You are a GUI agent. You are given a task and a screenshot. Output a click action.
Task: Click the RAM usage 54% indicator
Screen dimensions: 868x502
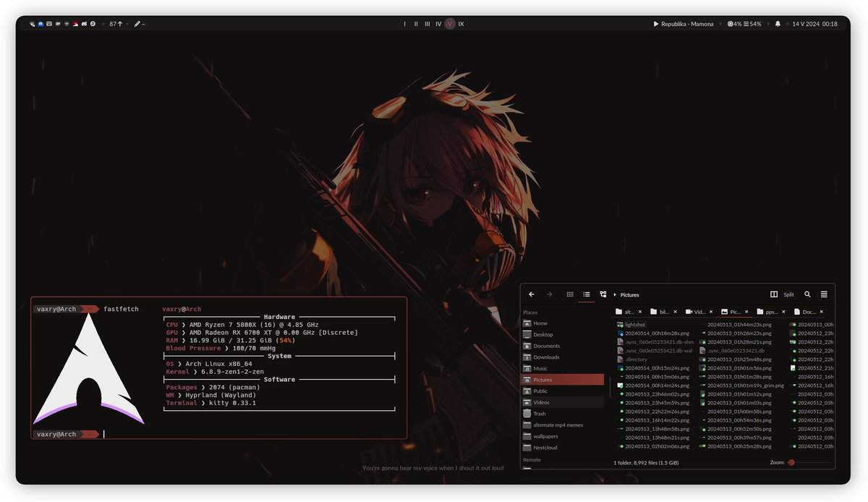pos(753,24)
